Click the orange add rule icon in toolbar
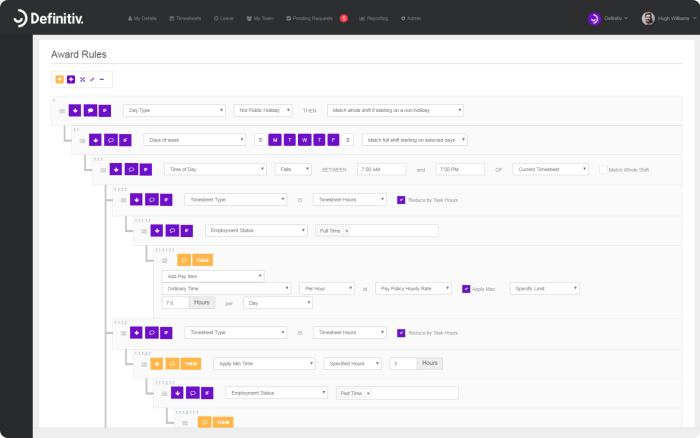 click(x=59, y=79)
